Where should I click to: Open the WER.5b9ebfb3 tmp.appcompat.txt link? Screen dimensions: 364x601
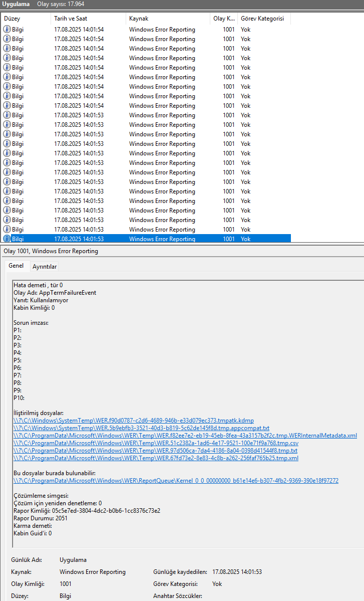pos(141,428)
